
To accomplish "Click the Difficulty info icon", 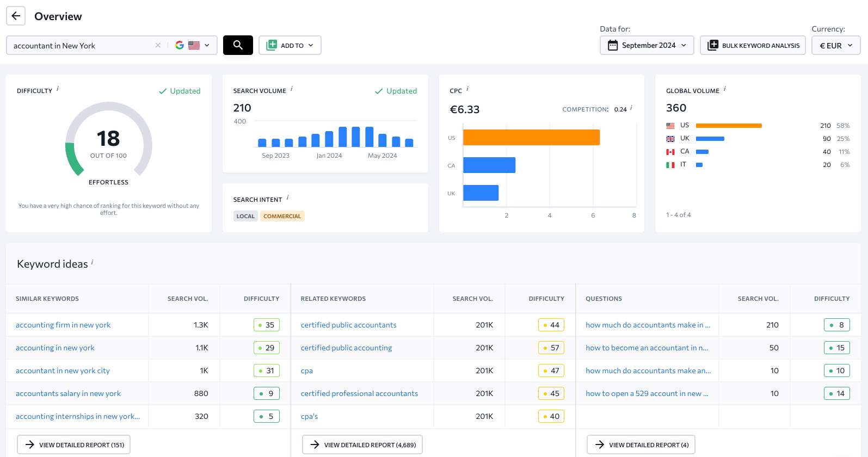I will [x=58, y=88].
